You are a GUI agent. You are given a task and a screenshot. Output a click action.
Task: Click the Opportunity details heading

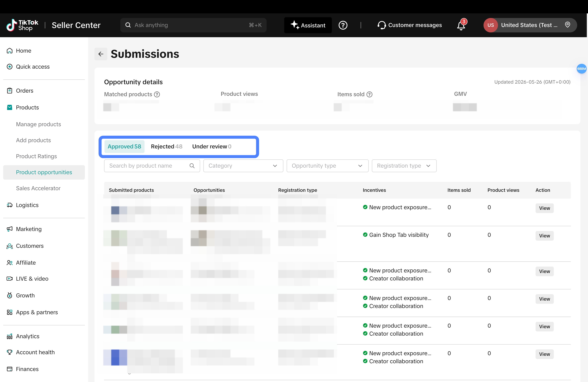(x=133, y=82)
